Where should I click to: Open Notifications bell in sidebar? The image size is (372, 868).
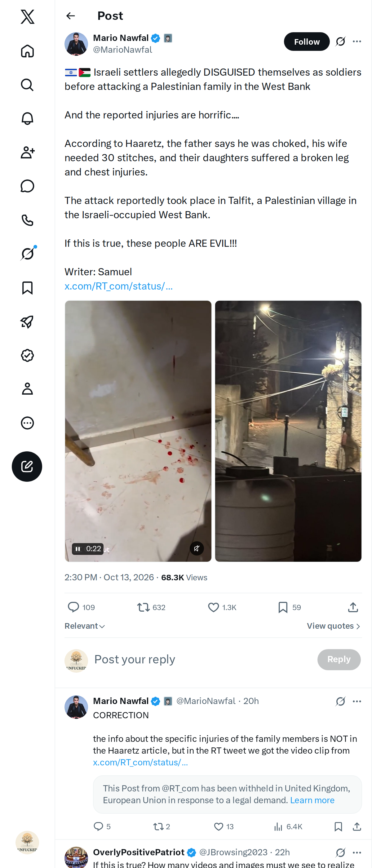(27, 119)
